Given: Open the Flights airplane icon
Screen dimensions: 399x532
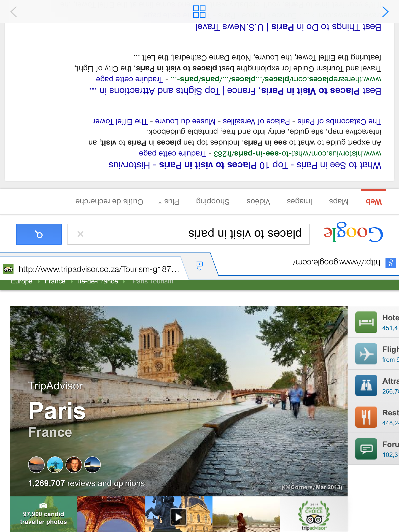Looking at the screenshot, I should click(366, 354).
